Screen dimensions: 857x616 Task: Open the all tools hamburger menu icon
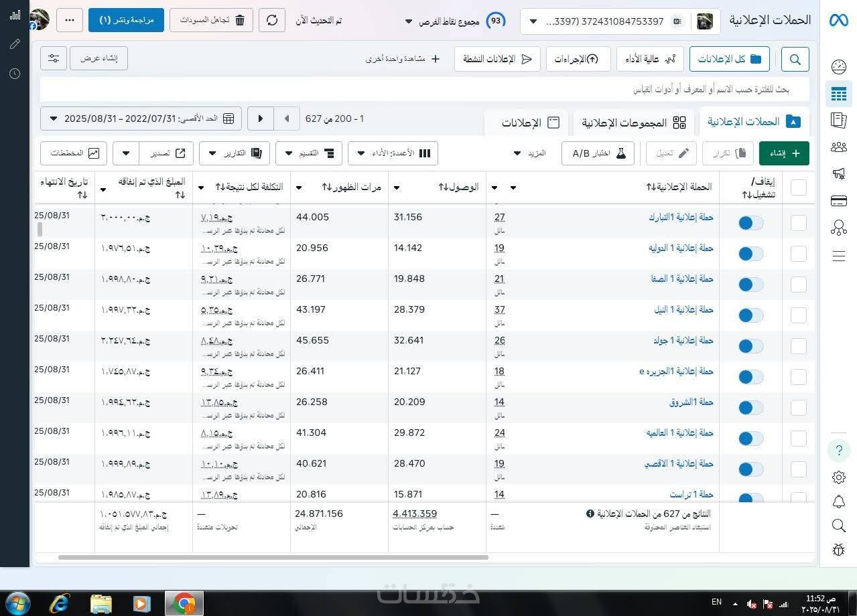point(838,256)
